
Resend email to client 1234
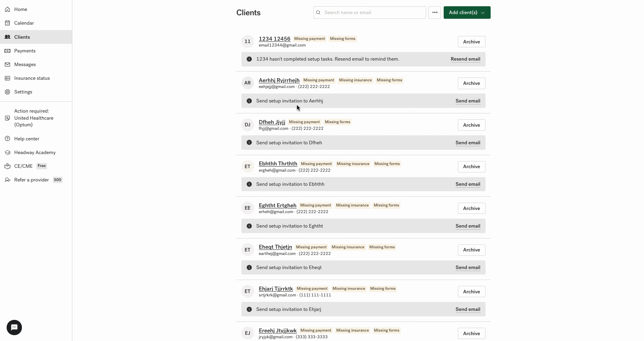(x=466, y=59)
